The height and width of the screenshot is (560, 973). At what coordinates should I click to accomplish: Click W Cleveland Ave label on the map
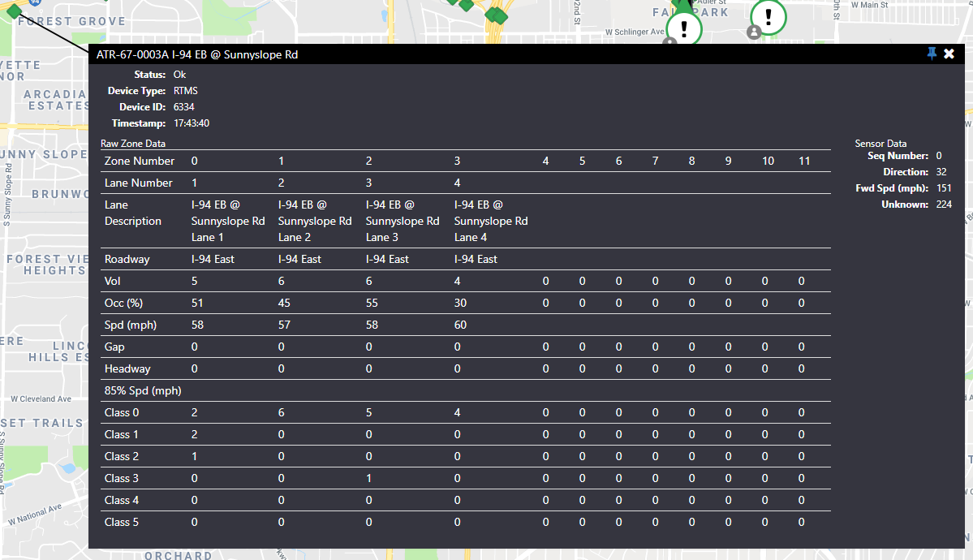click(41, 399)
